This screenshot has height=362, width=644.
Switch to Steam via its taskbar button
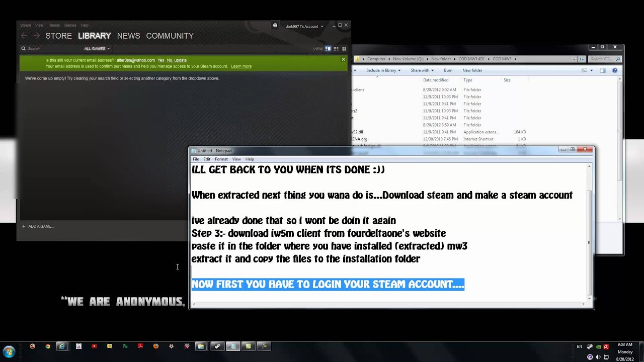(217, 346)
